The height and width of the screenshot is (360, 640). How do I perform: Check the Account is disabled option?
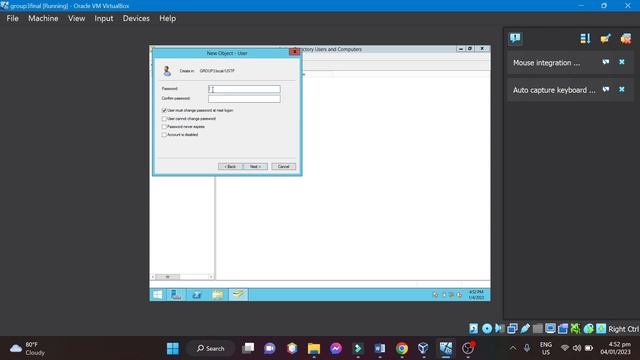164,135
